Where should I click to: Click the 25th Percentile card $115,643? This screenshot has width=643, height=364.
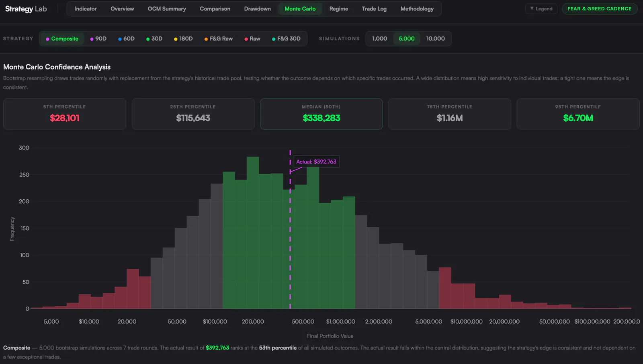click(x=193, y=114)
